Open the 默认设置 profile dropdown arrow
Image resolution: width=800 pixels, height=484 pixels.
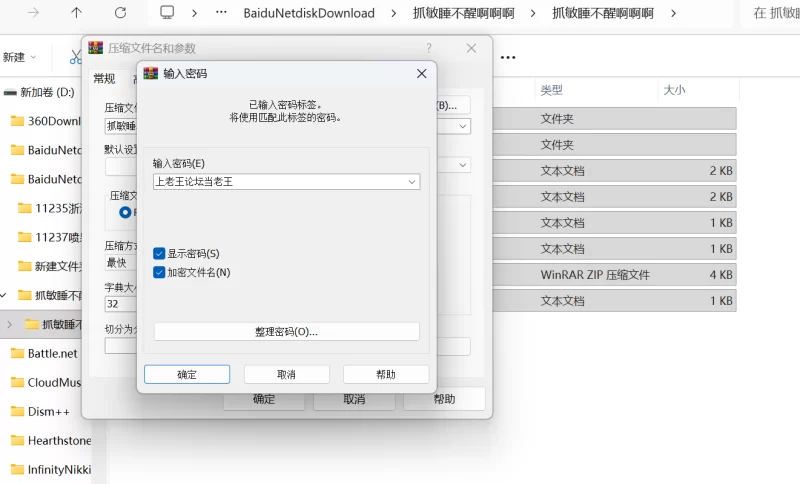click(x=462, y=165)
